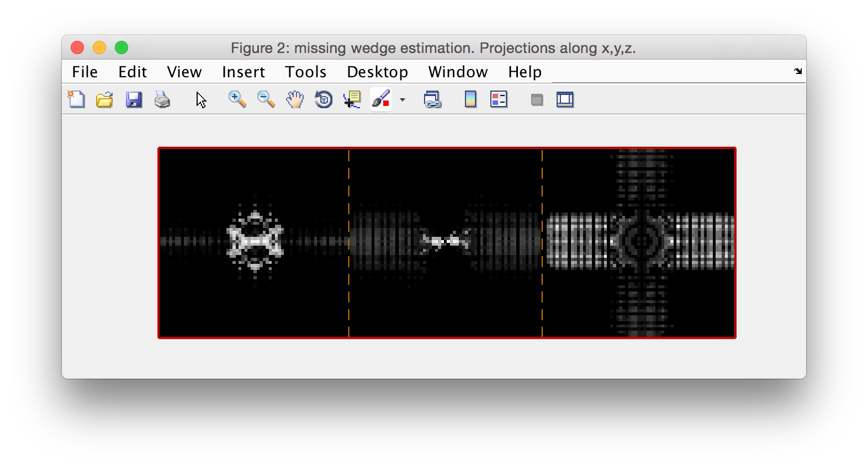Open the Tools menu

coord(306,72)
